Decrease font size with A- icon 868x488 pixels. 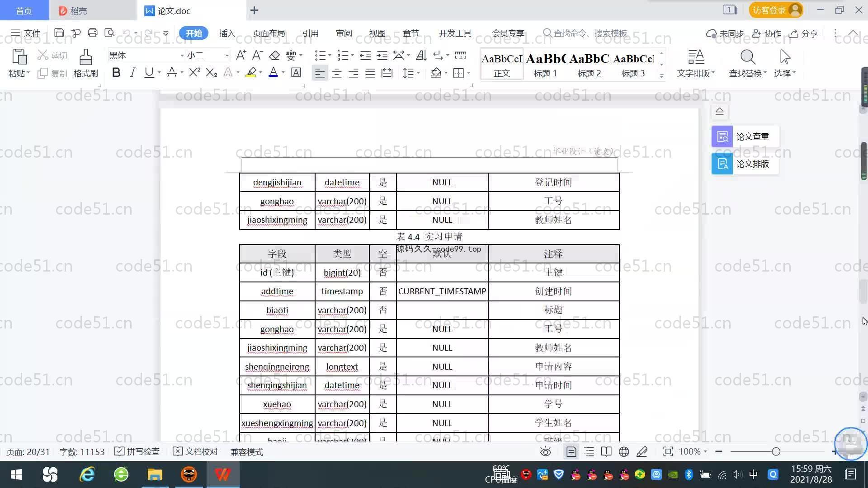coord(257,56)
